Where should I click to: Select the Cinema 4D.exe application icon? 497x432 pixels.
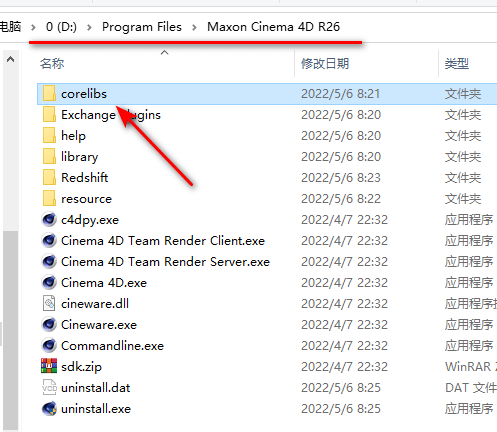pos(49,283)
